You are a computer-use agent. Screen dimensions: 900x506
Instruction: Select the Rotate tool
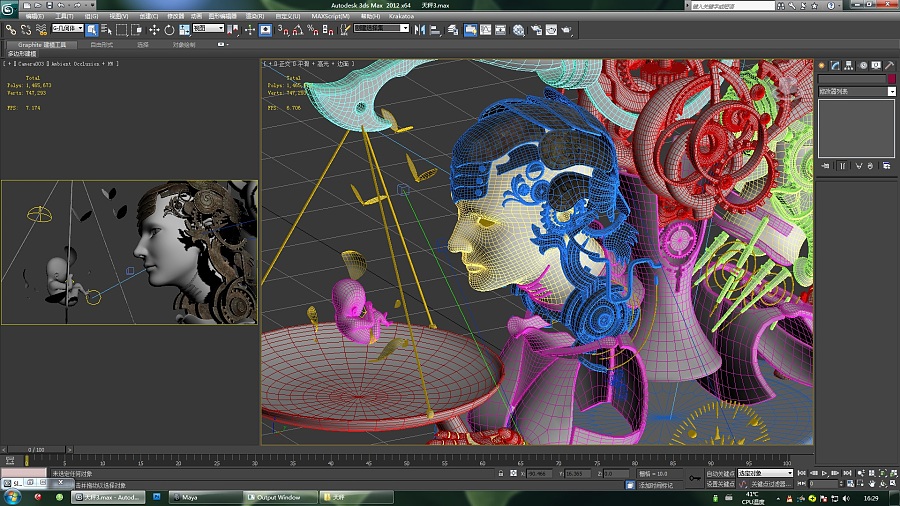click(x=169, y=29)
